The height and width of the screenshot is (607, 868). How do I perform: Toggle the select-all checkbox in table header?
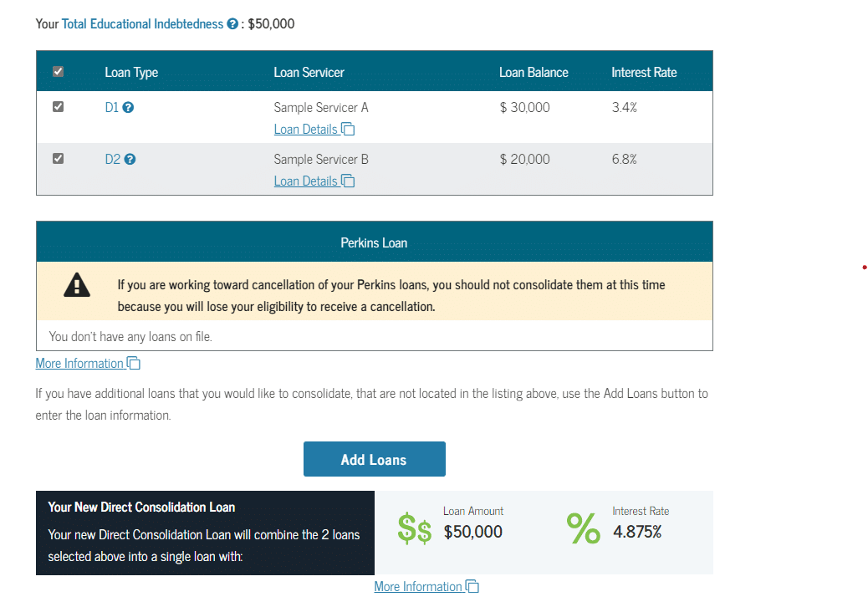tap(59, 71)
